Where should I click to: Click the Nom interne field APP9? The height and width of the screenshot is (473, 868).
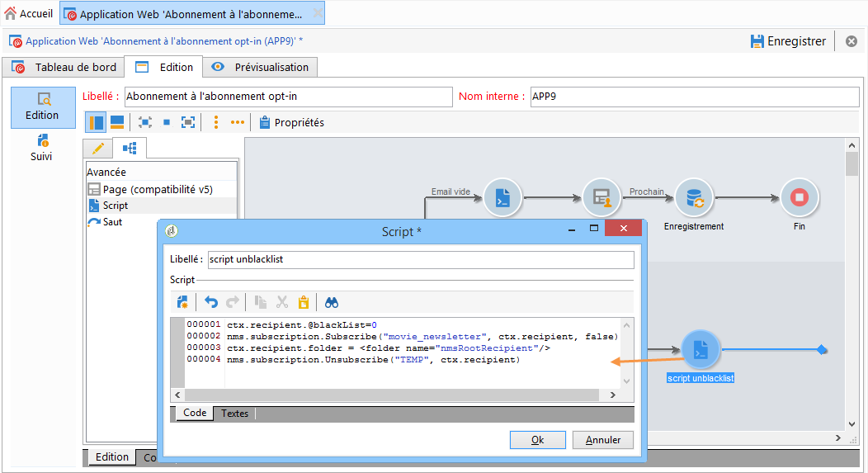tap(694, 97)
